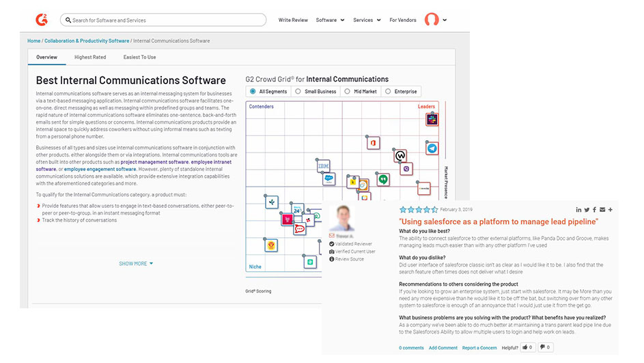Screen dimensions: 644x363
Task: Open the Rocket.Chat speech-bubble tile
Action: 299,228
